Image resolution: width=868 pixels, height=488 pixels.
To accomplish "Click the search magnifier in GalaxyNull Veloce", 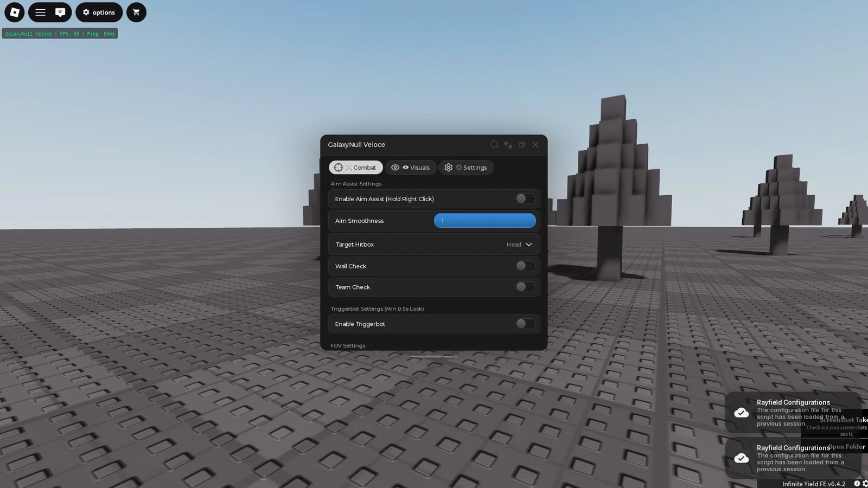I will tap(494, 145).
